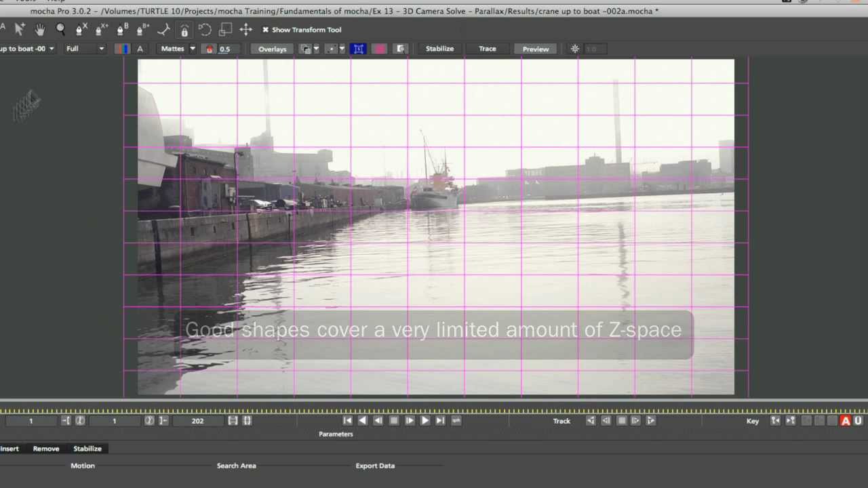Click the reset in-point icon
The width and height of the screenshot is (868, 488).
coord(80,421)
